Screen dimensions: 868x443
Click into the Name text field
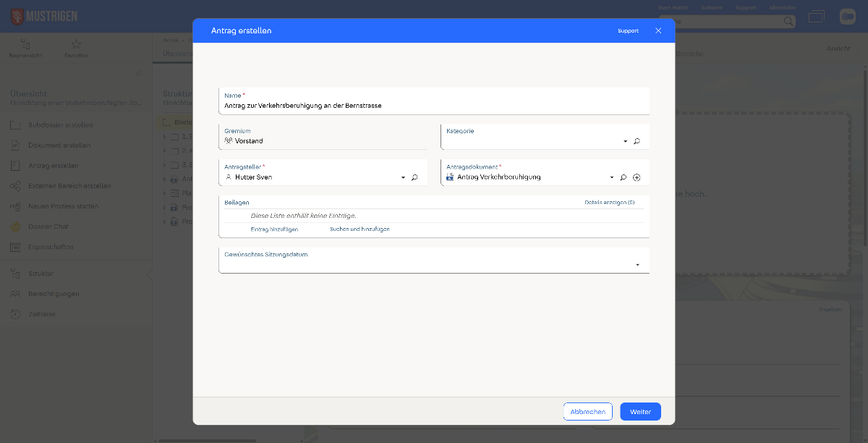coord(434,106)
